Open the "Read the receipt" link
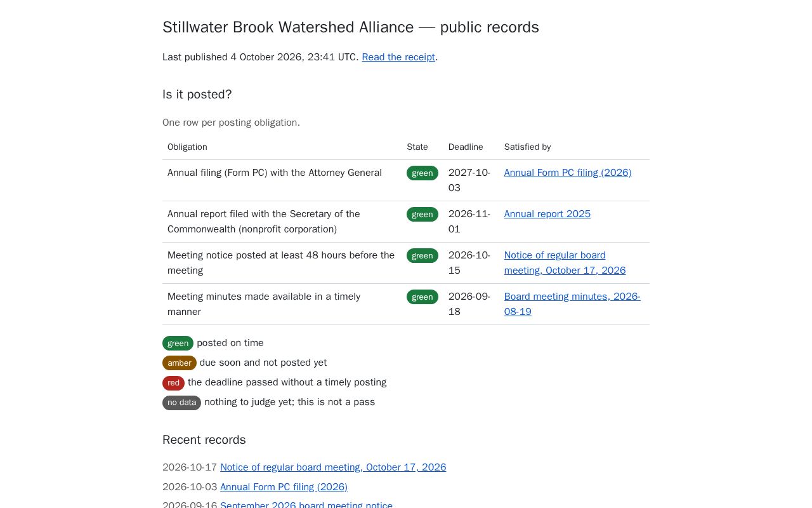 (398, 57)
